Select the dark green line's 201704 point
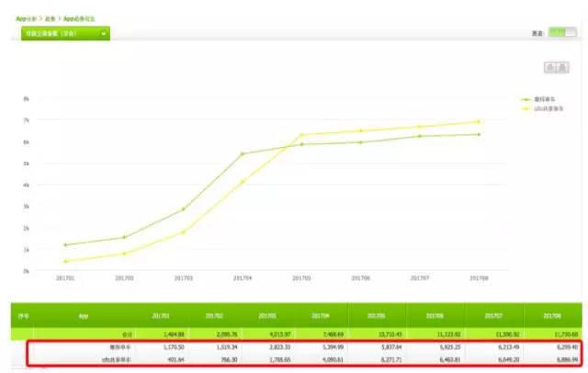Viewport: 588px width, 373px height. [243, 153]
